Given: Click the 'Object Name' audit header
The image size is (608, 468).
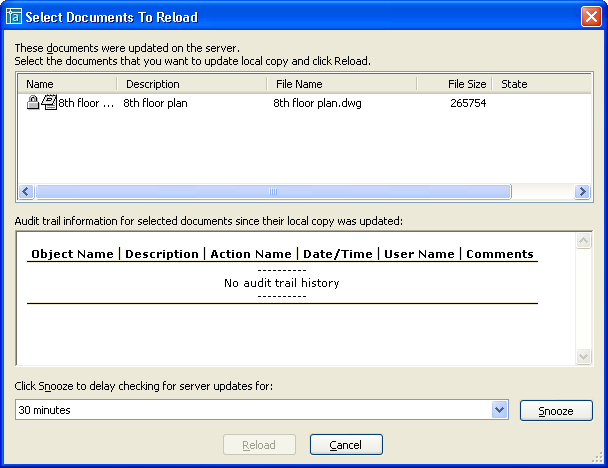Looking at the screenshot, I should pos(73,254).
